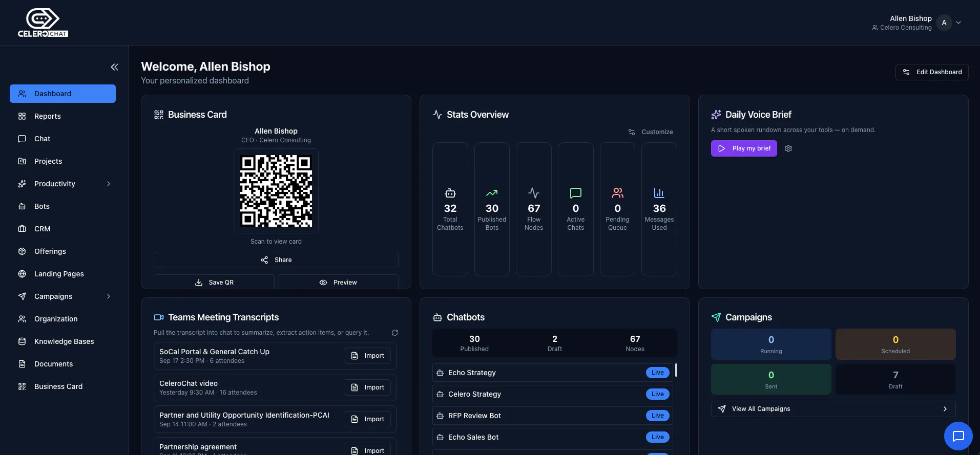Click Customize in Stats Overview
This screenshot has height=455, width=980.
(651, 132)
